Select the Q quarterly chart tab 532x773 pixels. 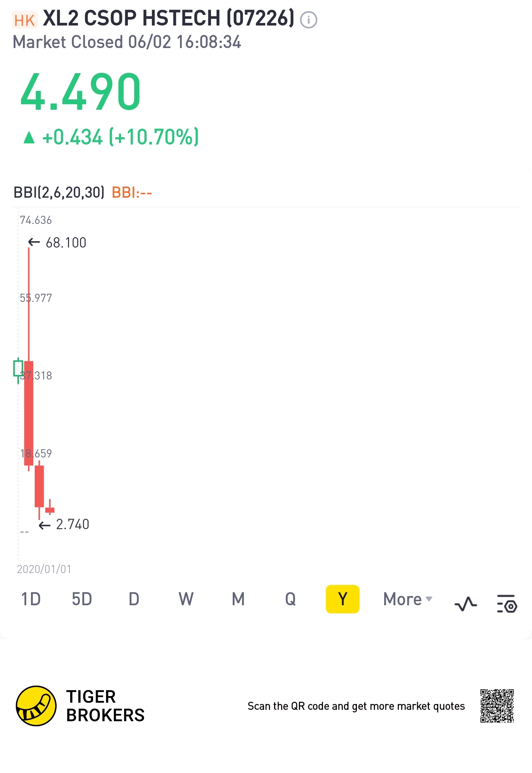point(290,599)
